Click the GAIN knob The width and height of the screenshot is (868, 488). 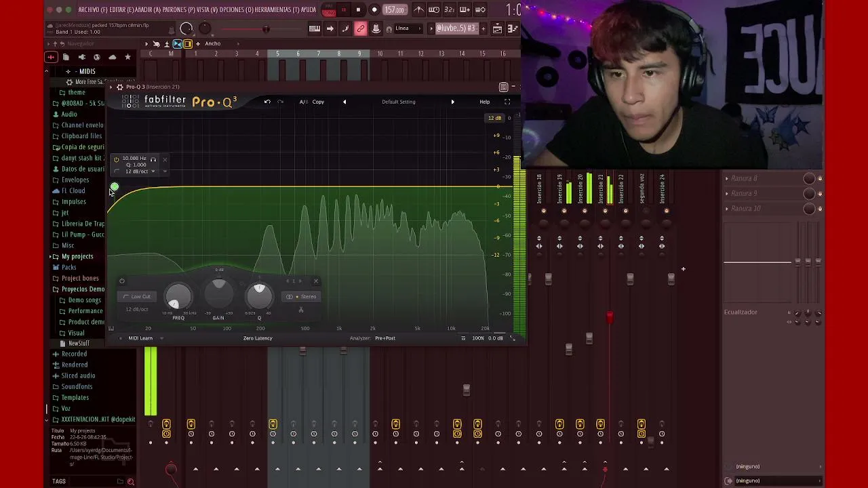tap(218, 292)
